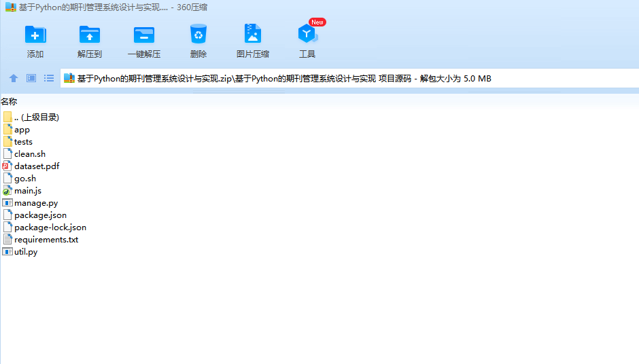The height and width of the screenshot is (364, 639).
Task: Click the red New badge on 工具
Action: click(x=317, y=22)
